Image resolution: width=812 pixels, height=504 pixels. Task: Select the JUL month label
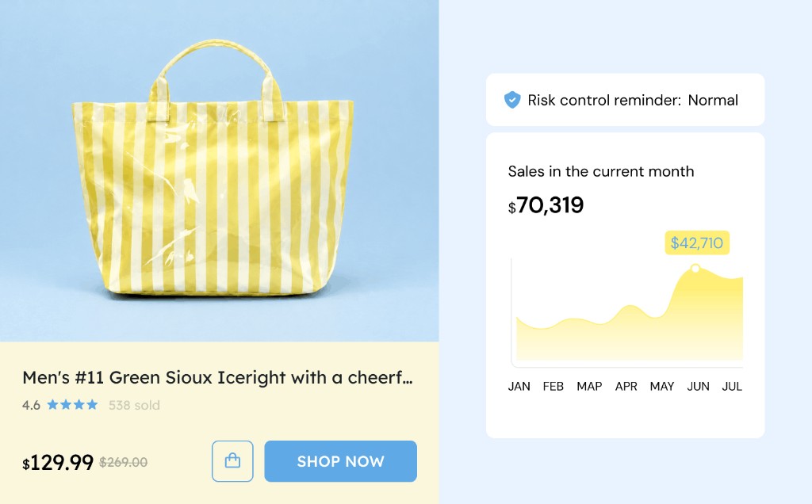click(732, 387)
